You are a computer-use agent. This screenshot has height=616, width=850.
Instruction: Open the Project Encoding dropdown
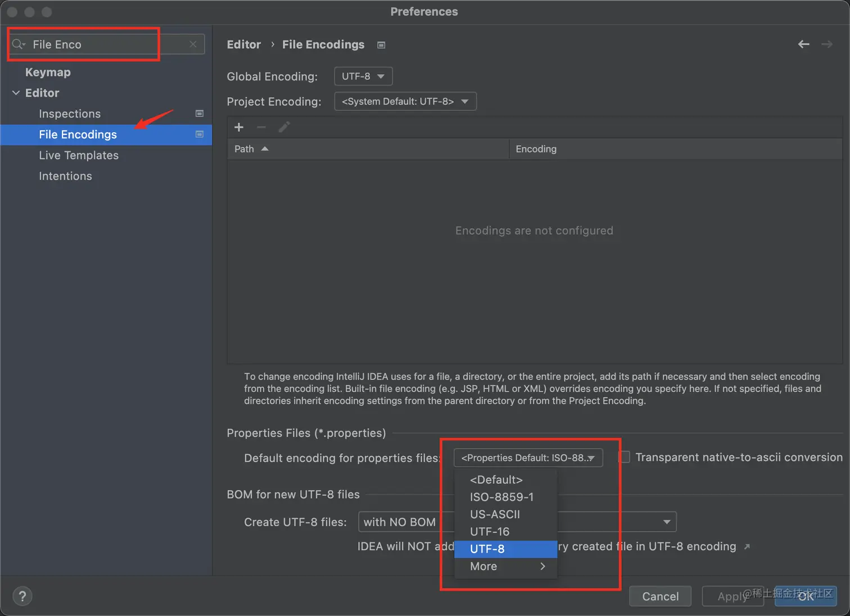[405, 101]
